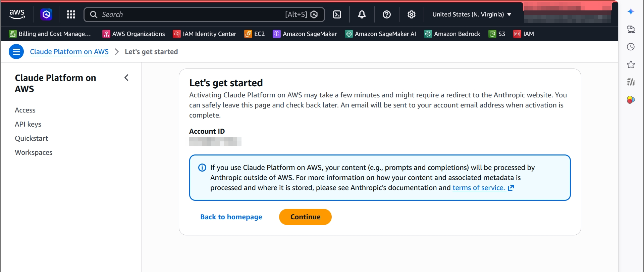
Task: Expand the United States (N. Virginia) region dropdown
Action: pyautogui.click(x=472, y=14)
